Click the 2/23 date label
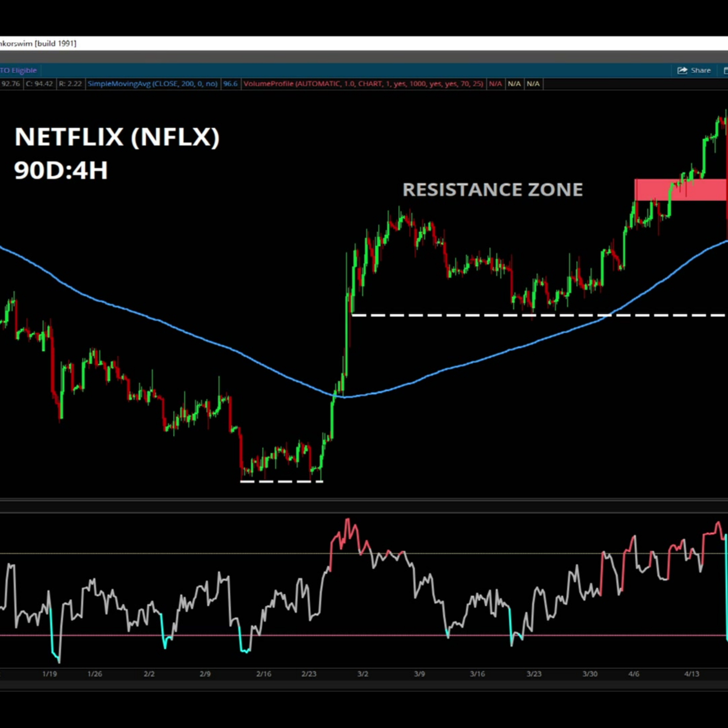This screenshot has height=728, width=728. tap(309, 674)
